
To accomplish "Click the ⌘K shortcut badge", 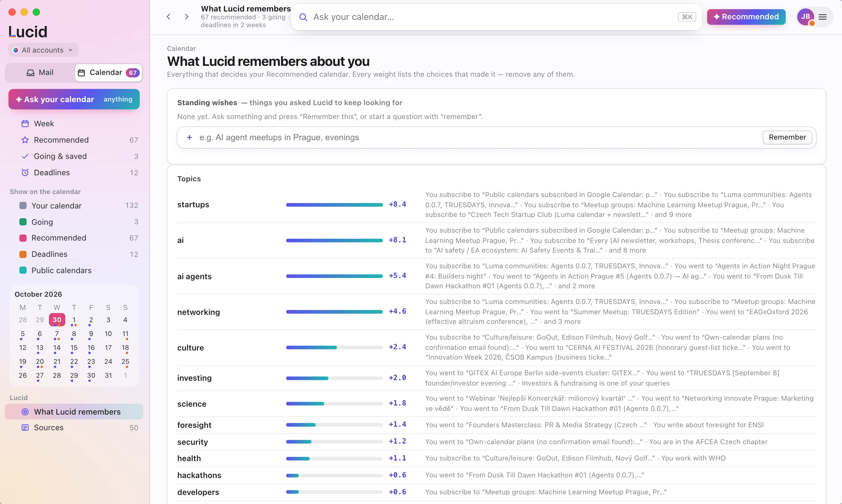I will pyautogui.click(x=687, y=17).
